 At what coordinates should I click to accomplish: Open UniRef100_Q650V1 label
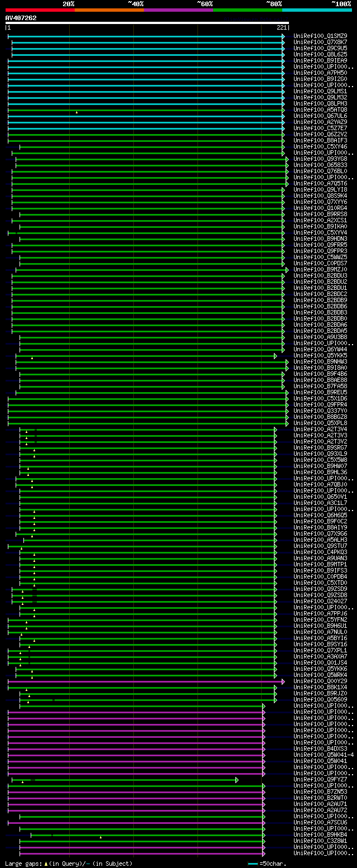coord(321,497)
